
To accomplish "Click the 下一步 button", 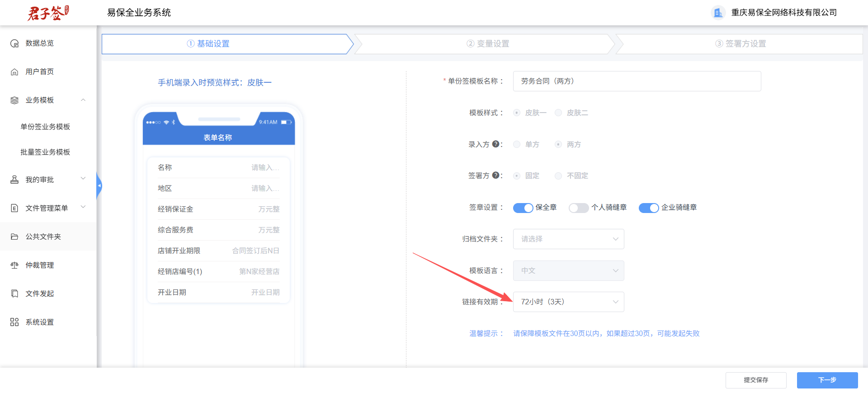I will (x=827, y=380).
